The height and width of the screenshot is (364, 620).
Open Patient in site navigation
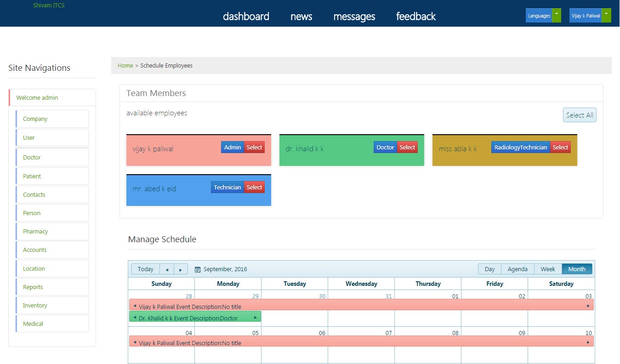click(x=52, y=176)
